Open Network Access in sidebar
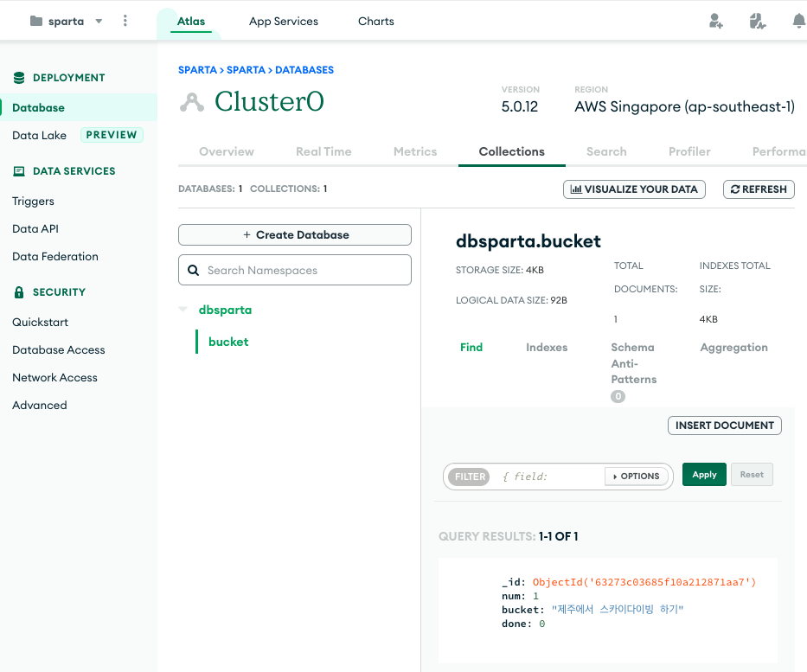Image resolution: width=807 pixels, height=672 pixels. point(55,378)
